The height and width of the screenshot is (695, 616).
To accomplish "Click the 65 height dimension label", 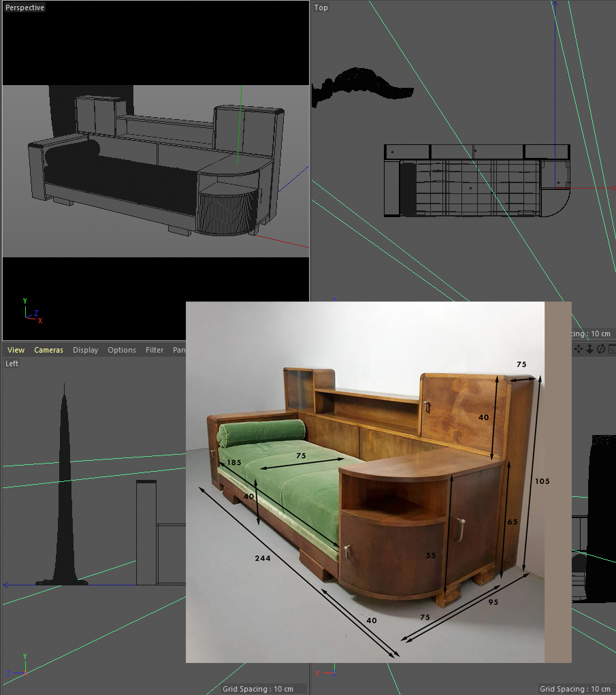I will (x=513, y=521).
